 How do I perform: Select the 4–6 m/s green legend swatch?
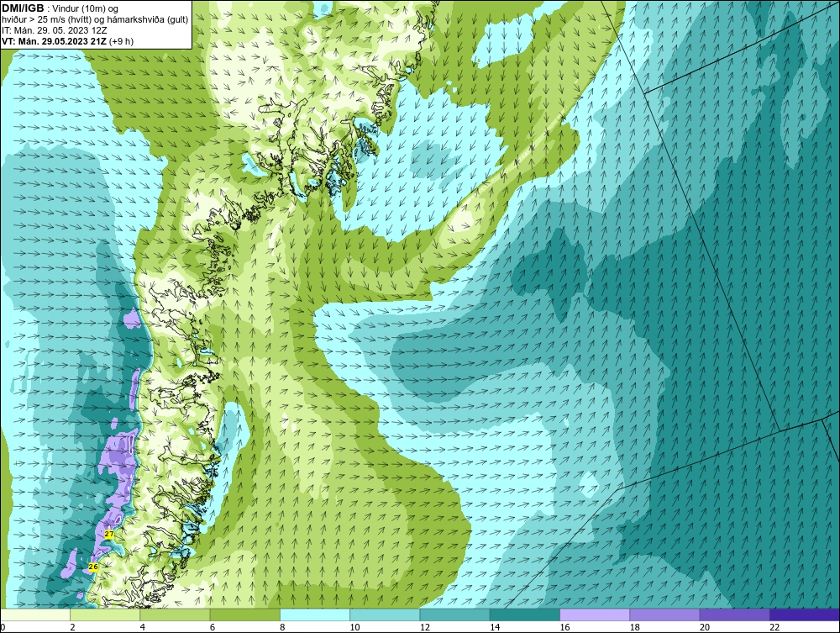tap(176, 615)
